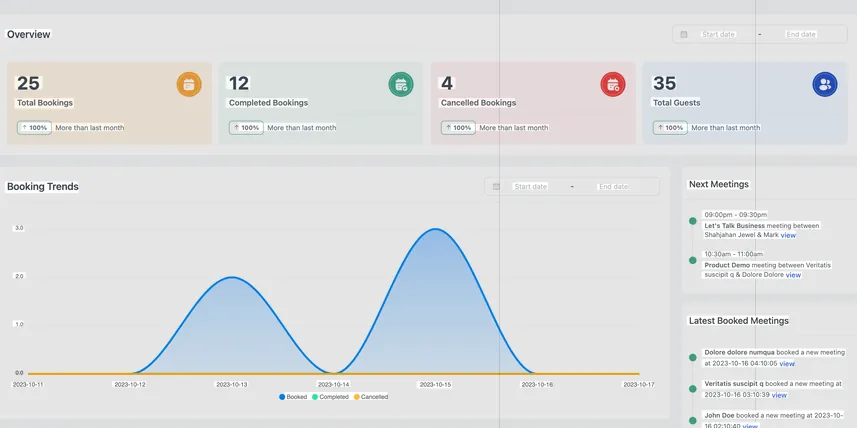
Task: Select the Cancelled Bookings card showing 4
Action: coord(533,103)
